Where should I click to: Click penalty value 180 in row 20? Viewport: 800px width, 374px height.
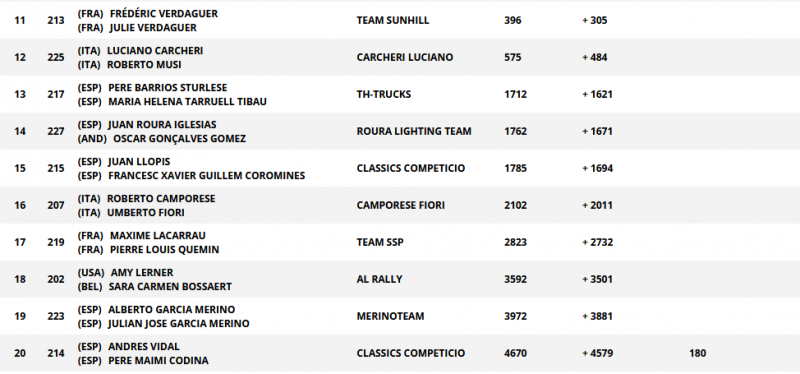point(697,353)
